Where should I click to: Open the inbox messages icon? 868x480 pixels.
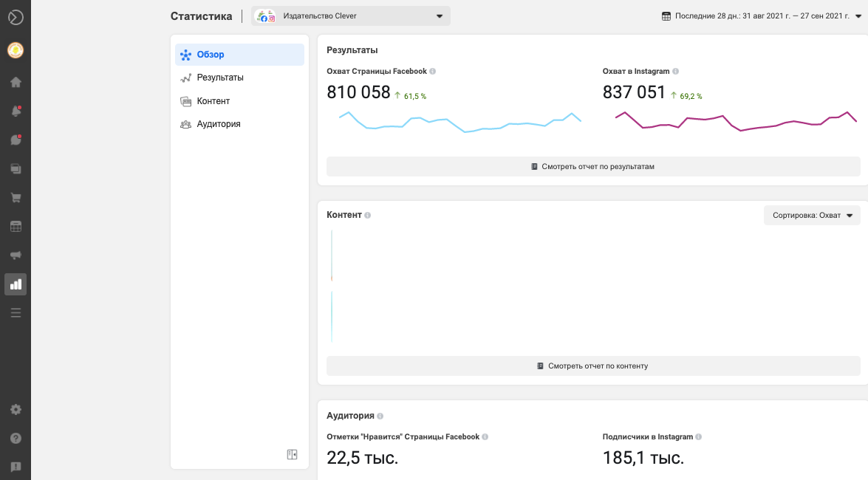click(16, 140)
